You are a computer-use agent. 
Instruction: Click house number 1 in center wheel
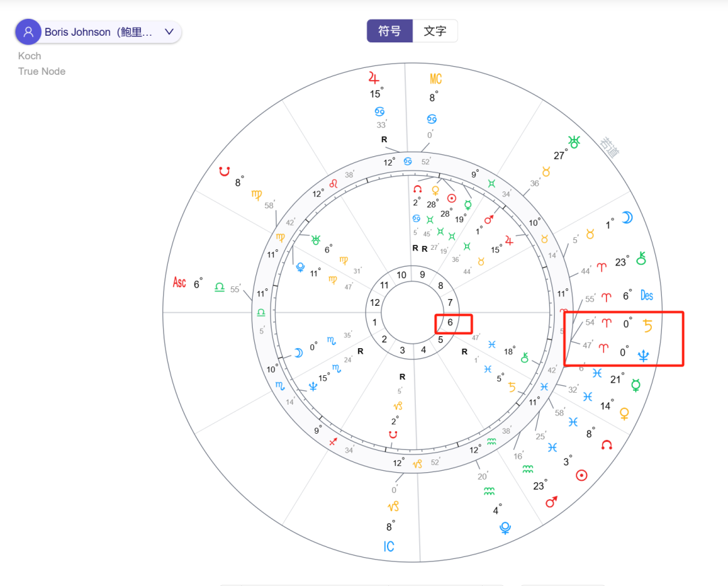pos(375,323)
